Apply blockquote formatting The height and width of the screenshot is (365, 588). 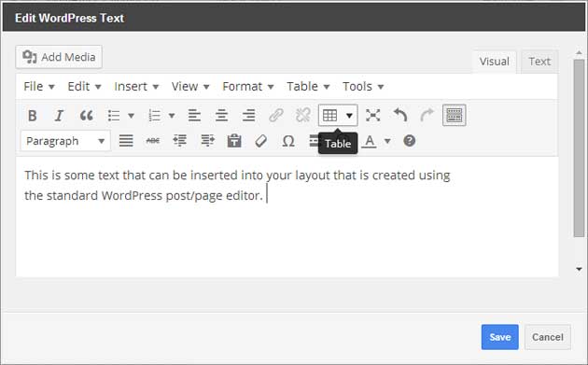pos(86,115)
